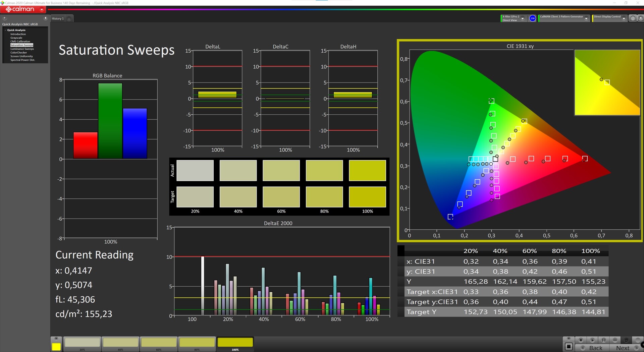Viewport: 644px width, 352px height.
Task: Select the 40% saturation swatch in bottom strip
Action: click(x=120, y=344)
